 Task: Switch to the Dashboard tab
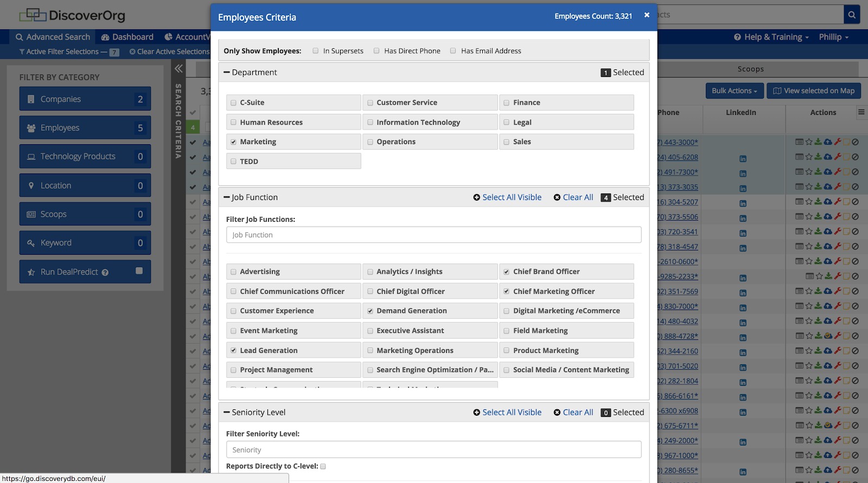point(127,37)
